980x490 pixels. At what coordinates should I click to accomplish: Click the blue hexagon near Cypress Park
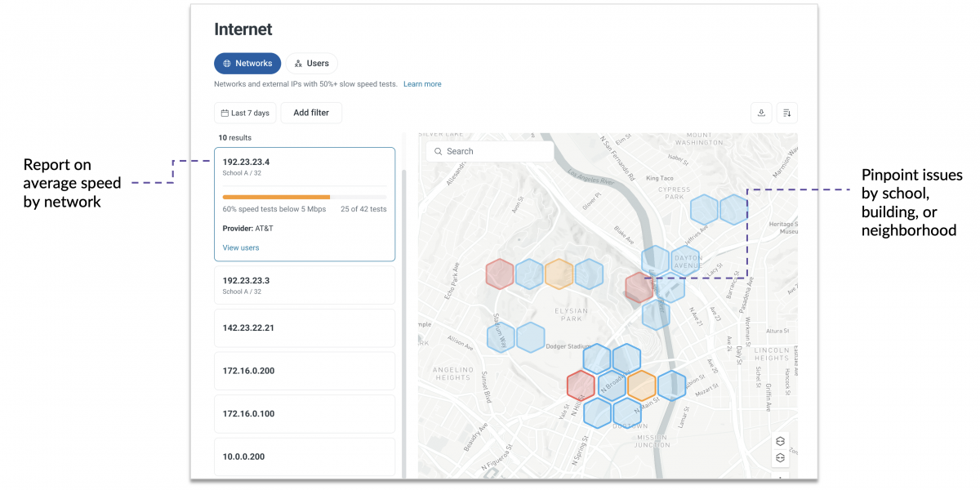(704, 209)
